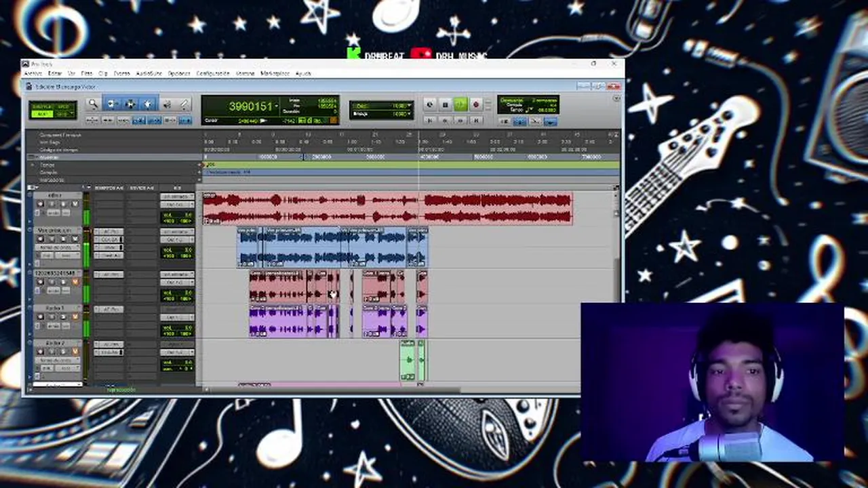Click the fast-forward transport button
Viewport: 868px width, 488px height.
click(x=460, y=120)
